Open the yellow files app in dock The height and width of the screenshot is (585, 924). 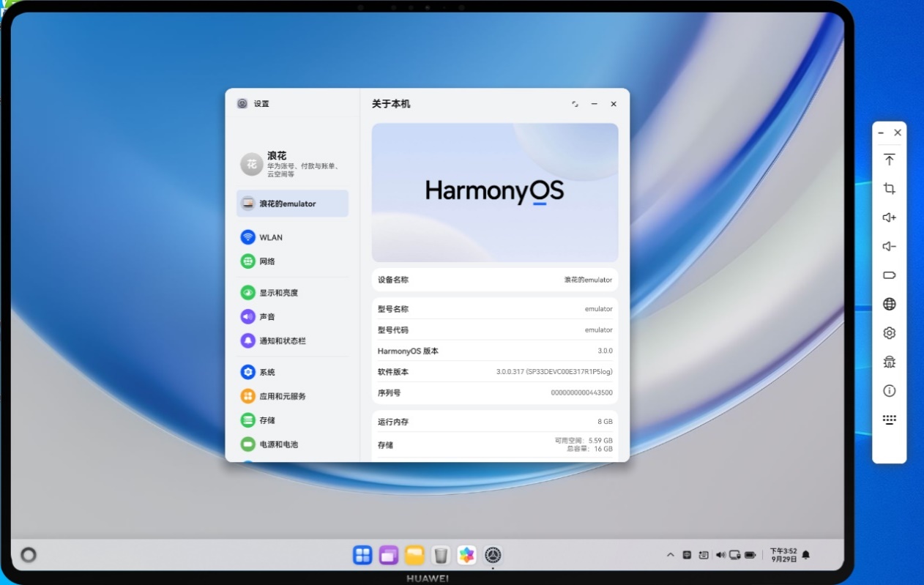[x=414, y=555]
